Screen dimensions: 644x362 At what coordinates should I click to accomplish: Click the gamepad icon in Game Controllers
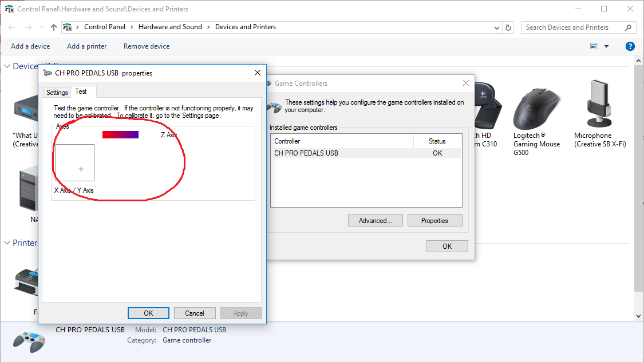point(274,108)
